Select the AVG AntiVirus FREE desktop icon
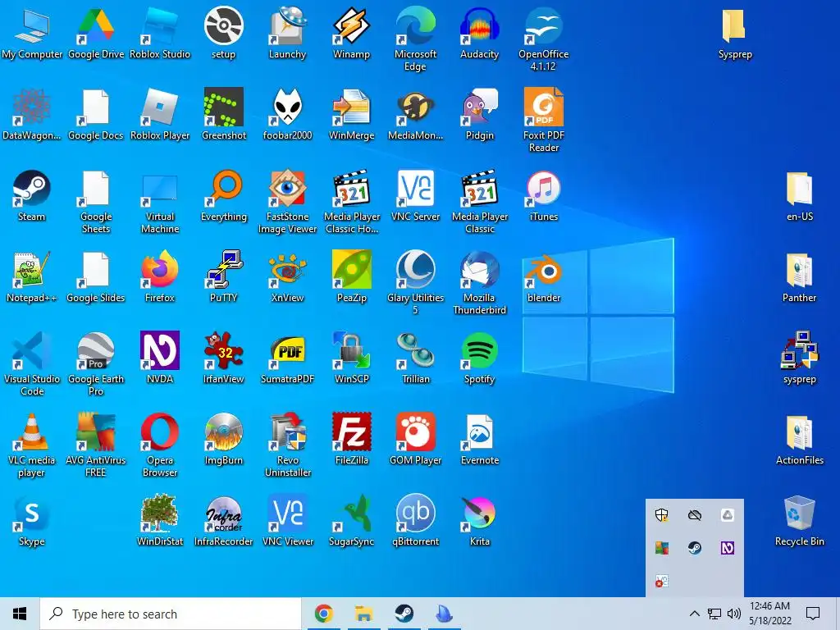840x630 pixels. (96, 445)
